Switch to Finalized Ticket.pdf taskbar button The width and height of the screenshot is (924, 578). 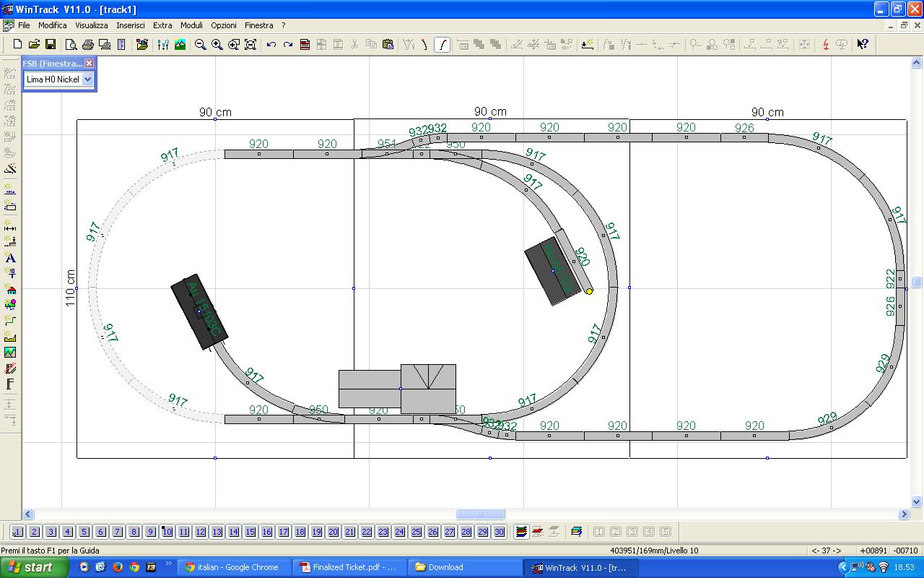(350, 567)
